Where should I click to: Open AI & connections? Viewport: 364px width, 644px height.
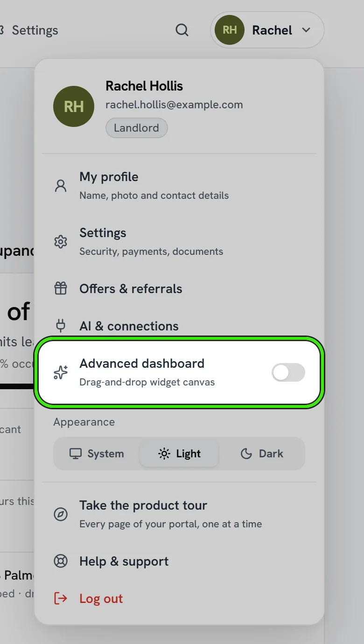pos(179,326)
